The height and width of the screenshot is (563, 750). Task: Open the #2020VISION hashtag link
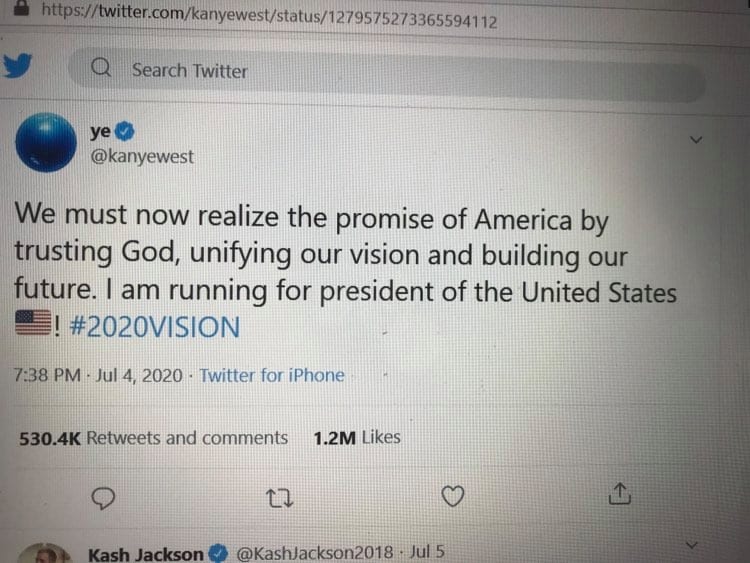(x=156, y=327)
